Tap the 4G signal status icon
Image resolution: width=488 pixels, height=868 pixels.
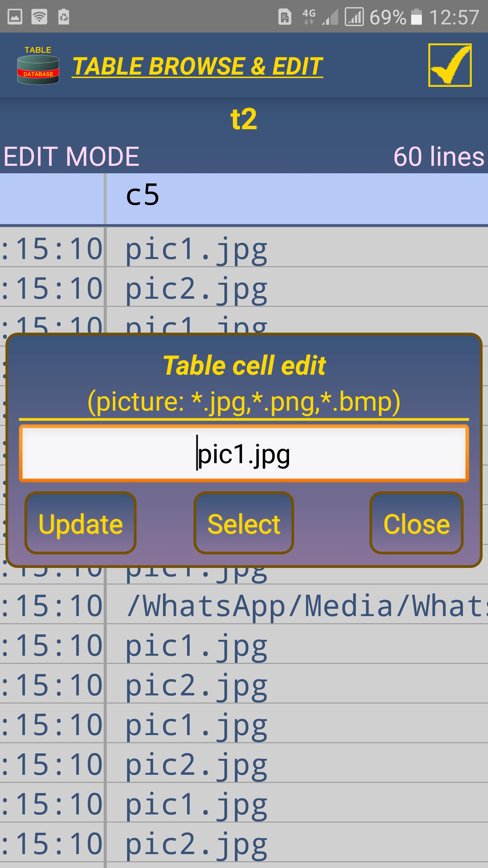click(308, 17)
